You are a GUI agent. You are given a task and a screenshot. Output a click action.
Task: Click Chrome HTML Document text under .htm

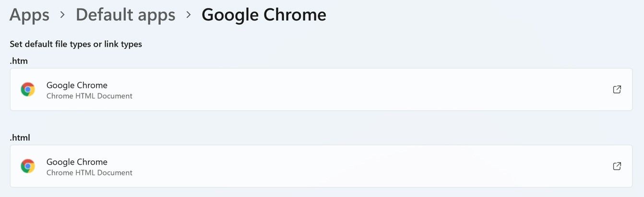coord(89,96)
